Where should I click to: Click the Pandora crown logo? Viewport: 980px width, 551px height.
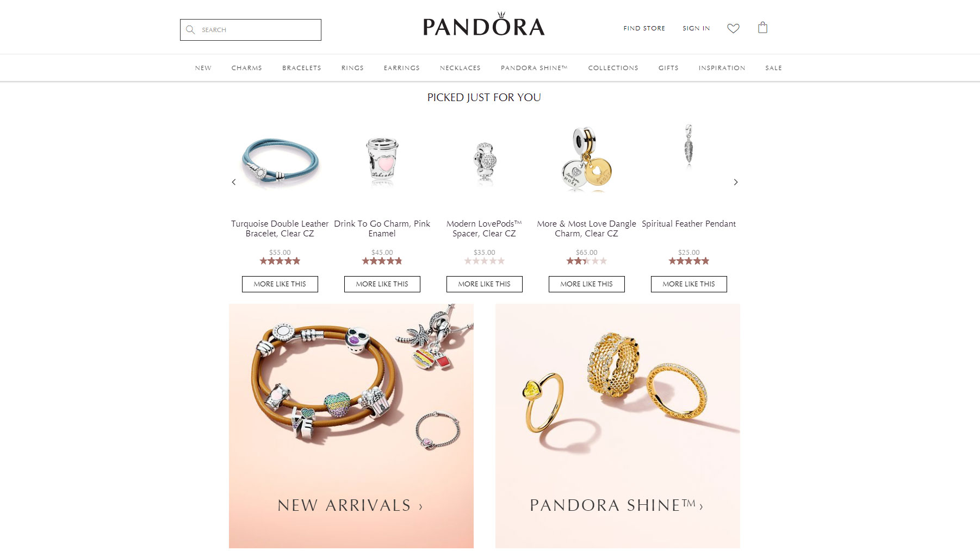click(x=484, y=25)
